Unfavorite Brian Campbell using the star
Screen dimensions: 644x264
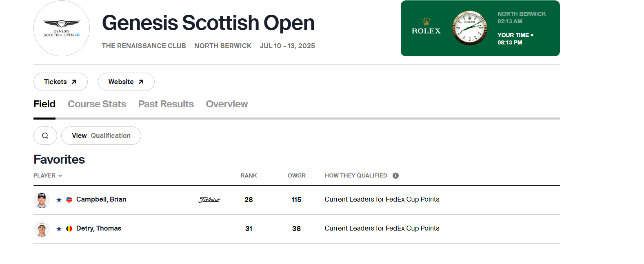click(59, 200)
